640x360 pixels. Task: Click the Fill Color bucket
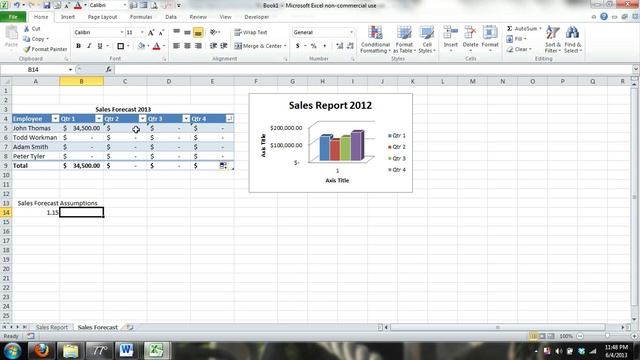click(x=141, y=46)
